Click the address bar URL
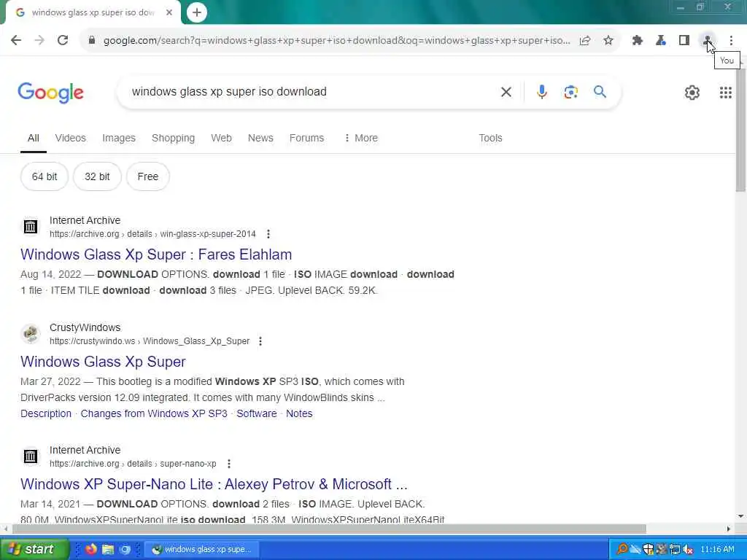The image size is (747, 560). (336, 41)
